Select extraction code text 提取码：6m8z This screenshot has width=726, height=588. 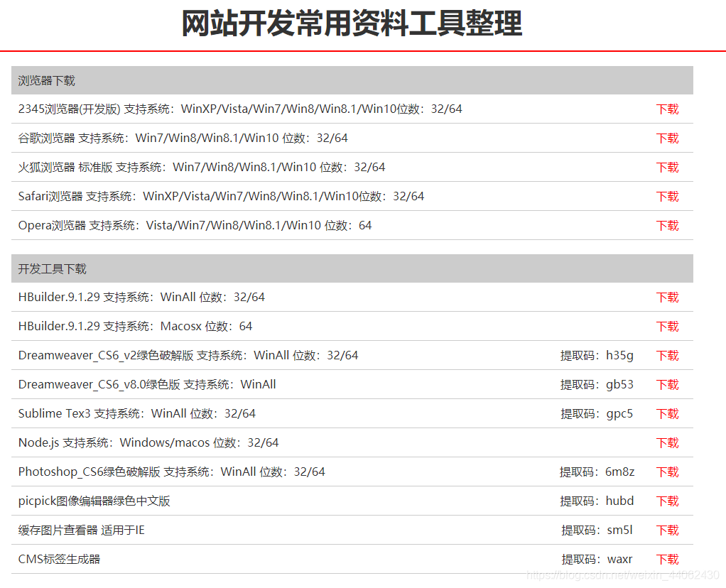pyautogui.click(x=597, y=472)
